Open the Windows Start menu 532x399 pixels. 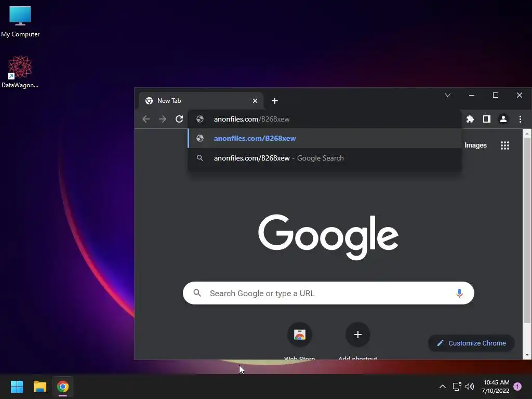coord(17,387)
